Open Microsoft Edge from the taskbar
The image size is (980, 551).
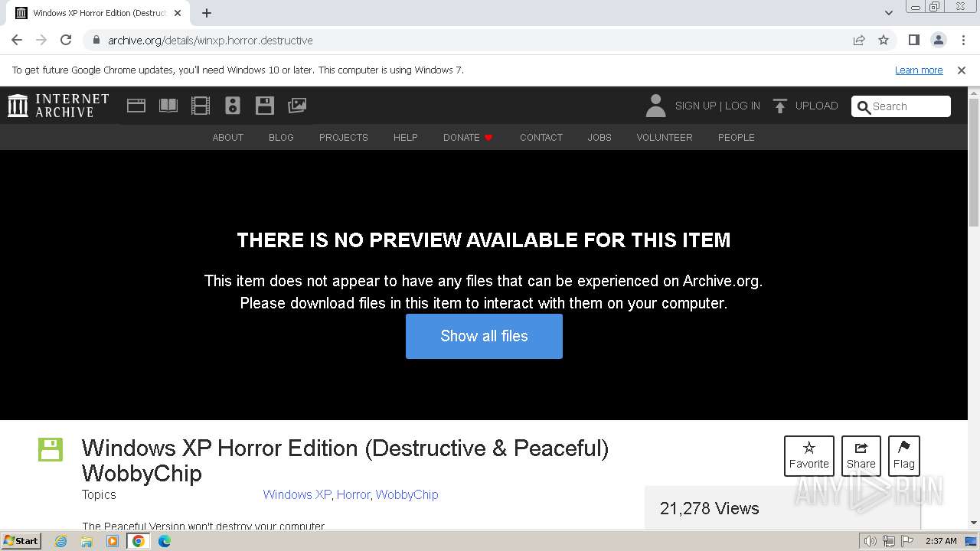(164, 541)
